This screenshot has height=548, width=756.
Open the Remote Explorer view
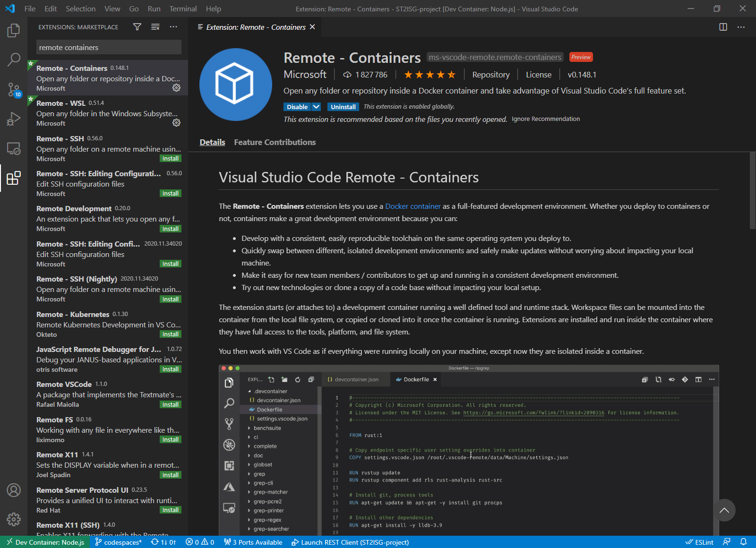(x=14, y=148)
